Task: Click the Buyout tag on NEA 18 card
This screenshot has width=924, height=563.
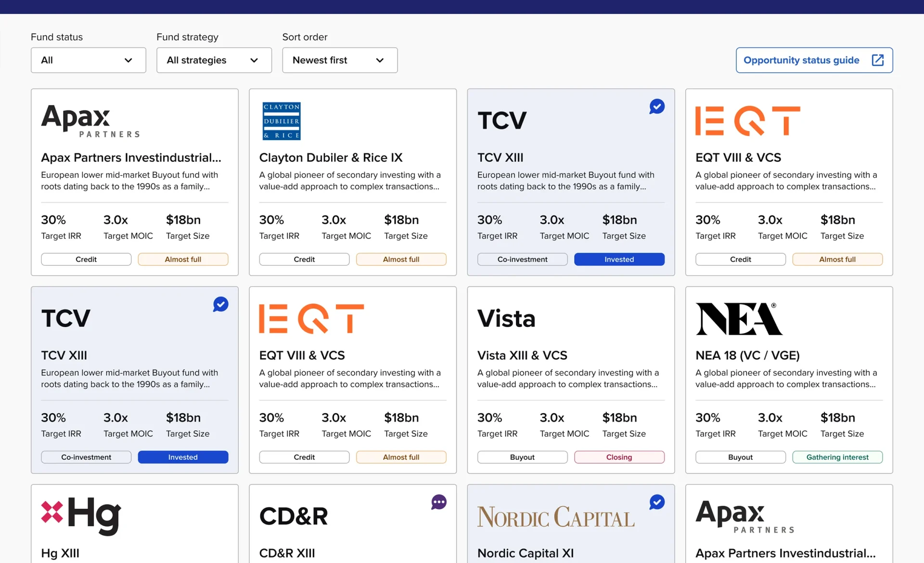Action: coord(740,457)
